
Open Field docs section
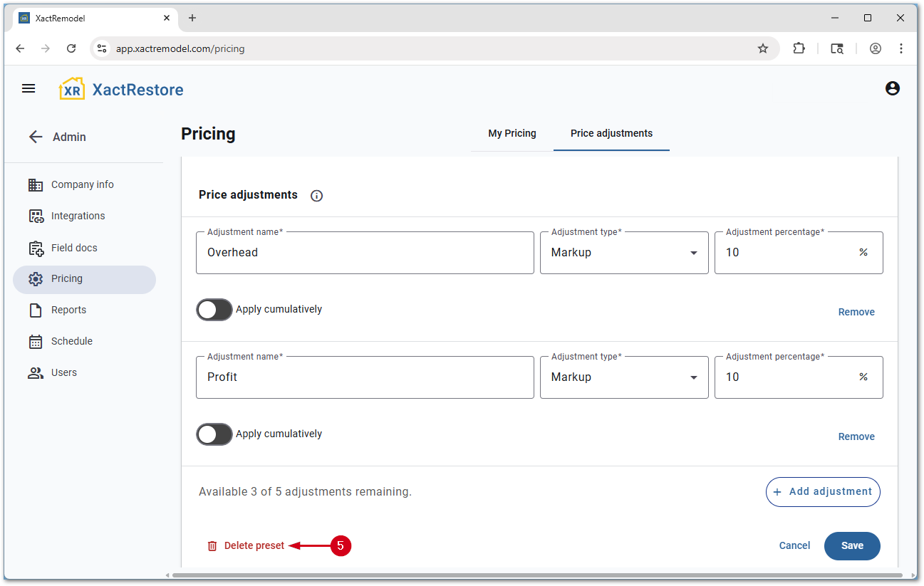(74, 248)
